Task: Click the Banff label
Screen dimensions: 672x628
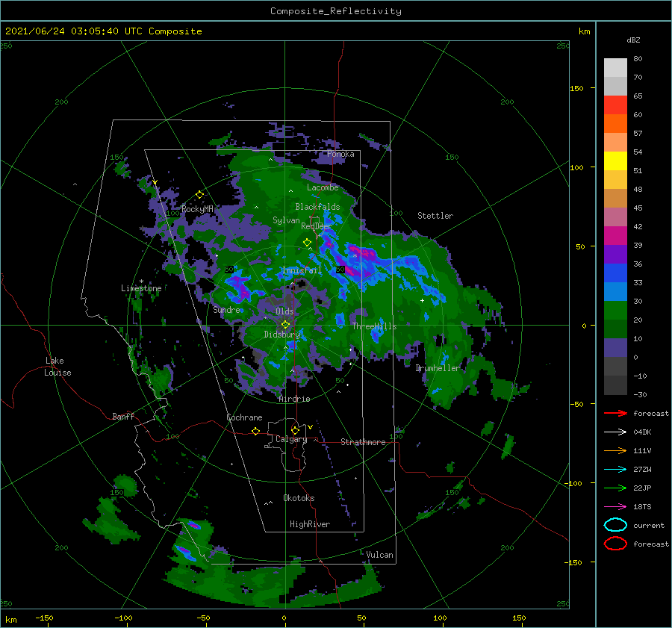Action: tap(123, 416)
